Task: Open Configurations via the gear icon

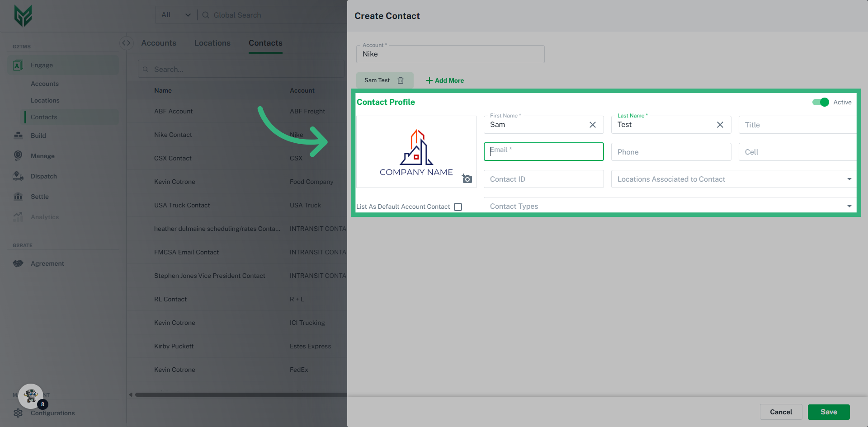Action: coord(18,413)
